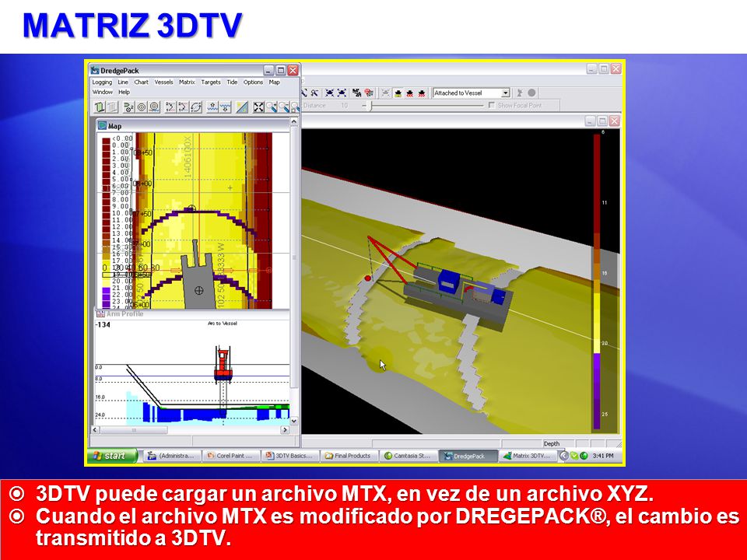747x560 pixels.
Task: Click the concentric circles target icon
Action: [x=142, y=107]
